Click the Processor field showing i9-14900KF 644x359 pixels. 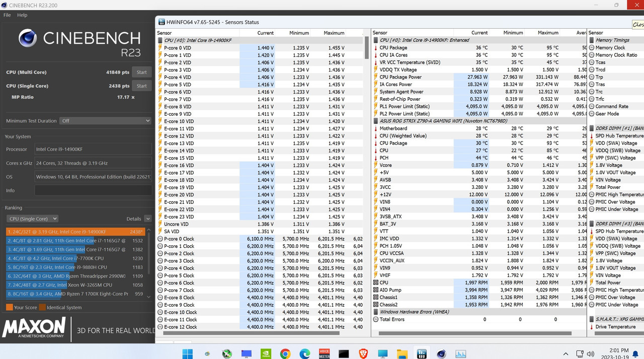tap(93, 149)
